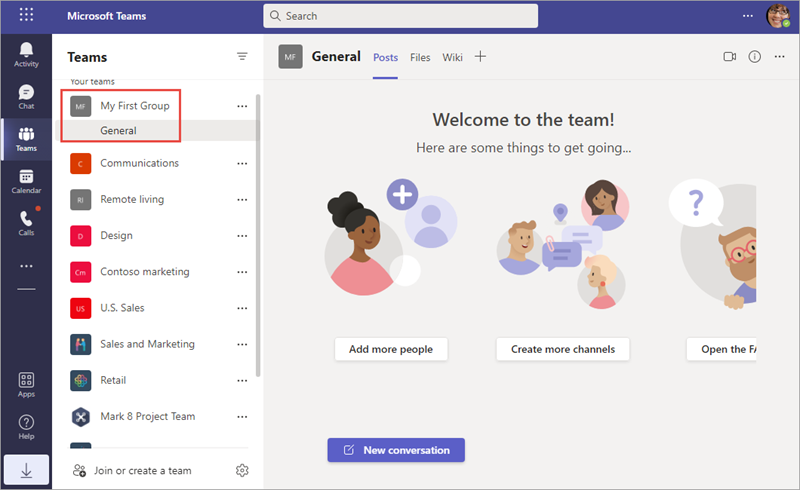The width and height of the screenshot is (800, 490).
Task: Open more options for U.S. Sales
Action: tap(242, 308)
